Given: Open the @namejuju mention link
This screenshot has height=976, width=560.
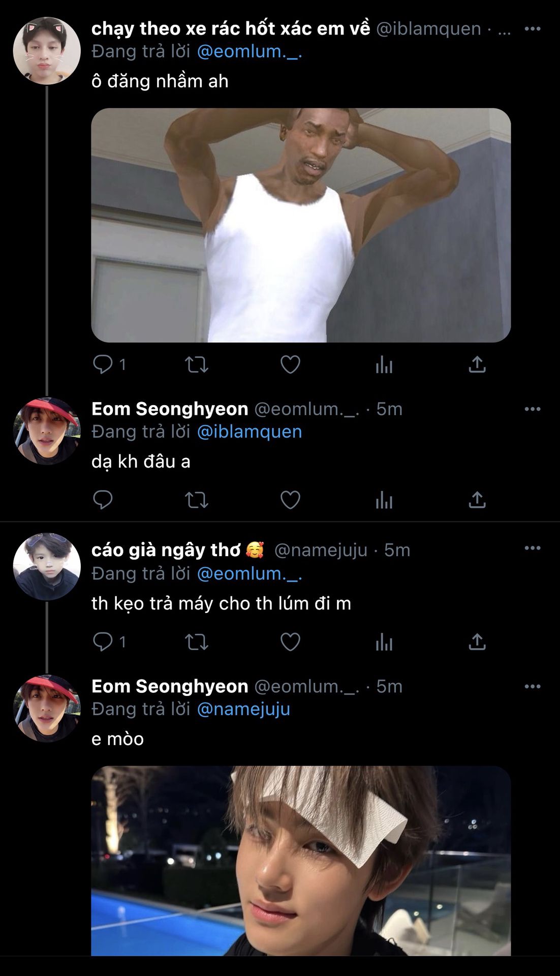Looking at the screenshot, I should [x=243, y=709].
